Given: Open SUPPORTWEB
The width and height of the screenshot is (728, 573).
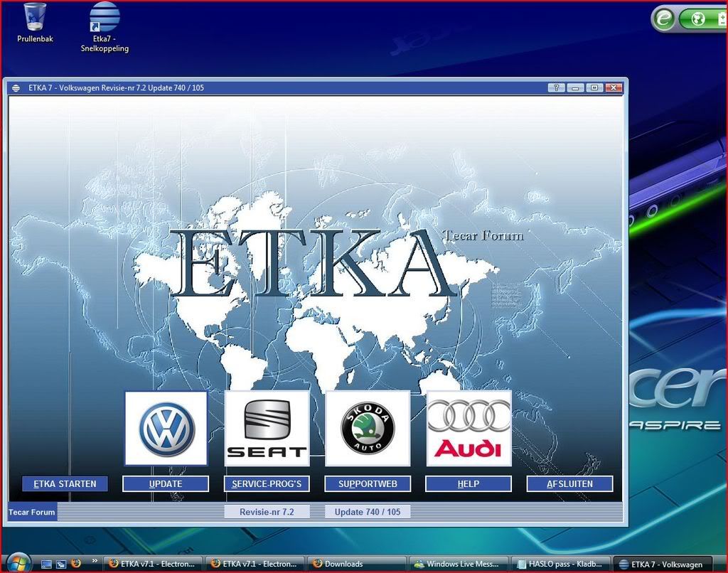Looking at the screenshot, I should coord(368,484).
